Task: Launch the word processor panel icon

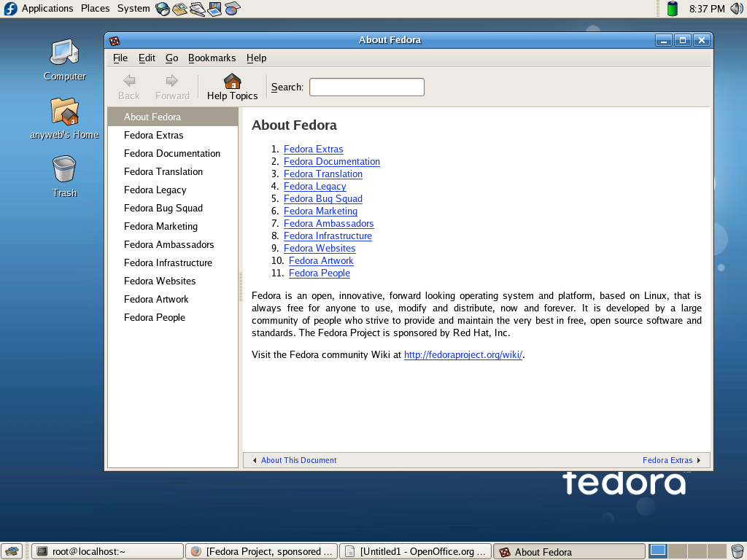Action: [x=197, y=9]
